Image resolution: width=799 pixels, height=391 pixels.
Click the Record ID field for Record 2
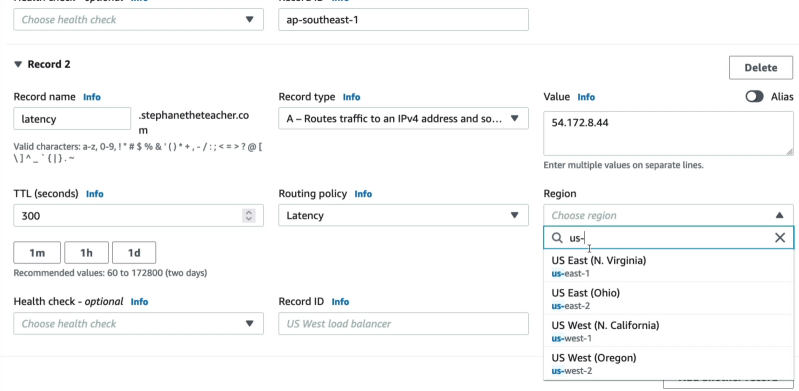403,324
